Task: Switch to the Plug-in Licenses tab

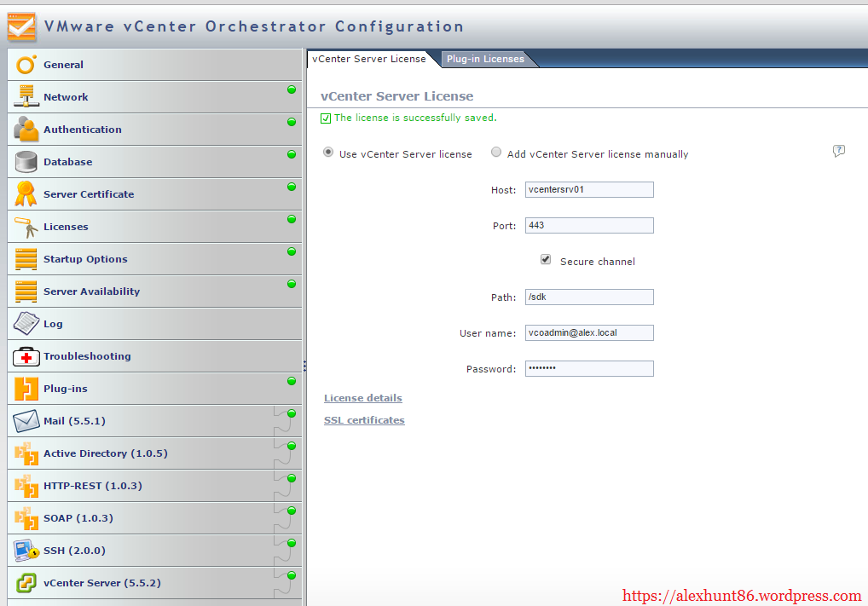Action: [x=485, y=59]
